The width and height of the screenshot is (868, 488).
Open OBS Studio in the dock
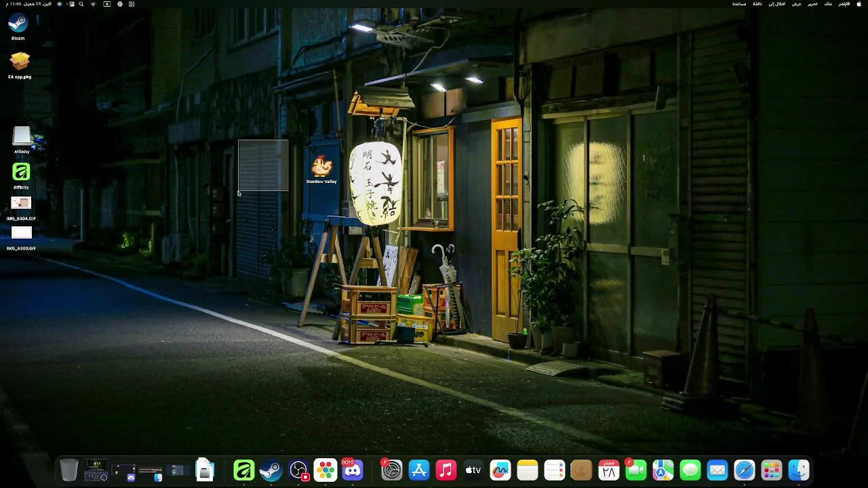click(298, 470)
